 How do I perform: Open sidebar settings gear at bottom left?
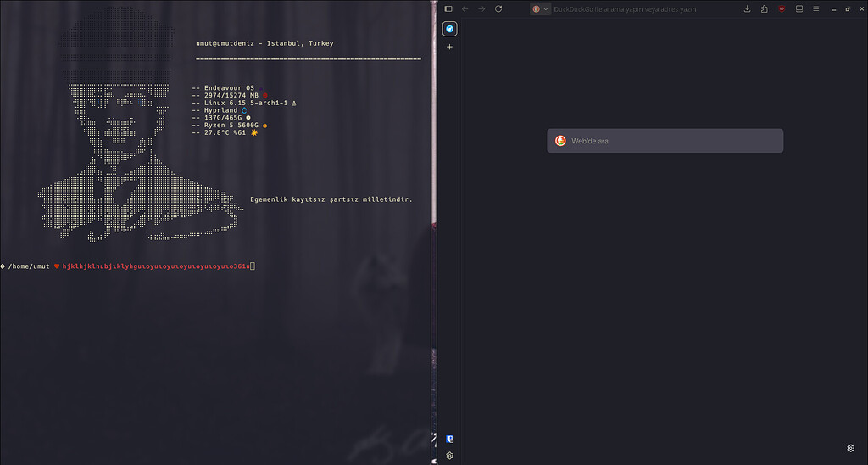[x=450, y=456]
